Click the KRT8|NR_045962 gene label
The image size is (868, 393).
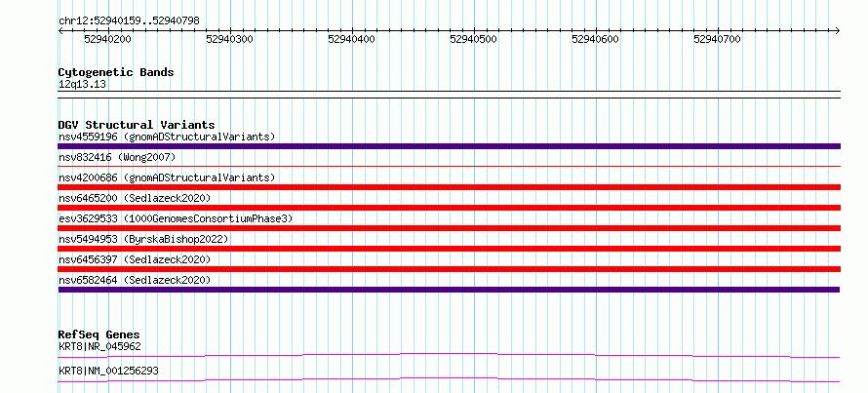99,347
